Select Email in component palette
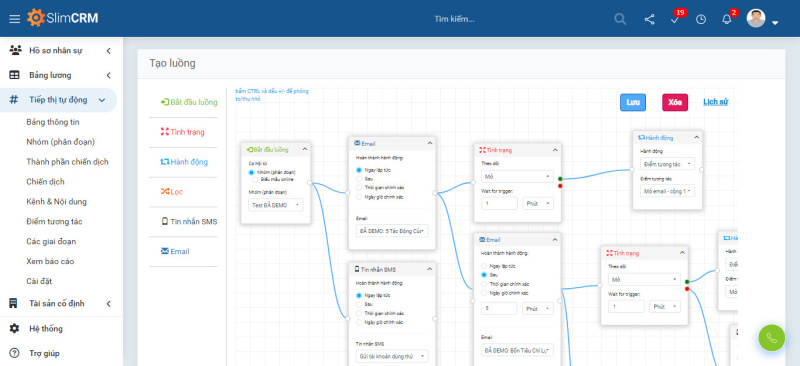800x366 pixels. [175, 252]
